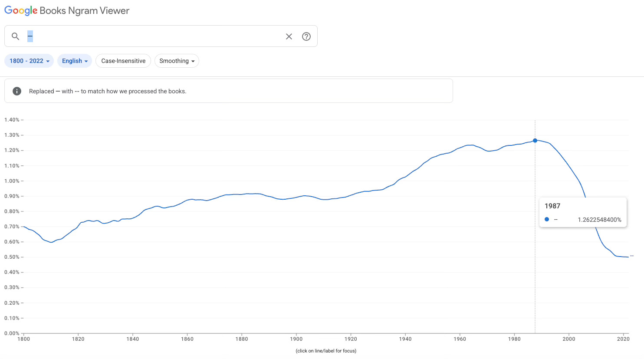This screenshot has height=359, width=644.
Task: Open the Smoothing dropdown
Action: 177,61
